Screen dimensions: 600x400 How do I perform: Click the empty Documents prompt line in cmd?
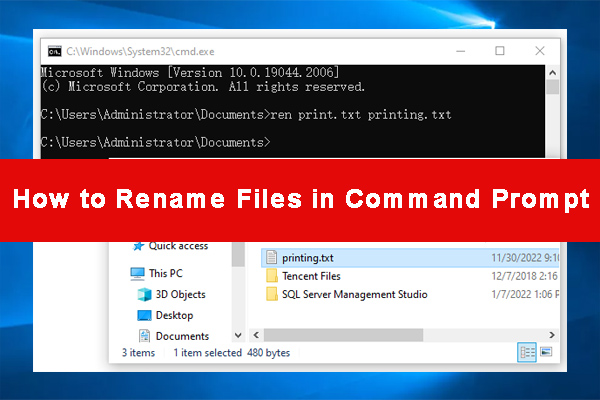pos(156,142)
